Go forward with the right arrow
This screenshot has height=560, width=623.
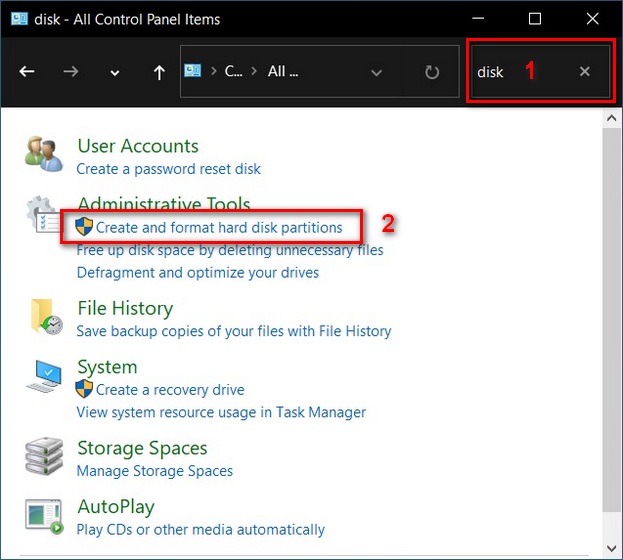71,72
